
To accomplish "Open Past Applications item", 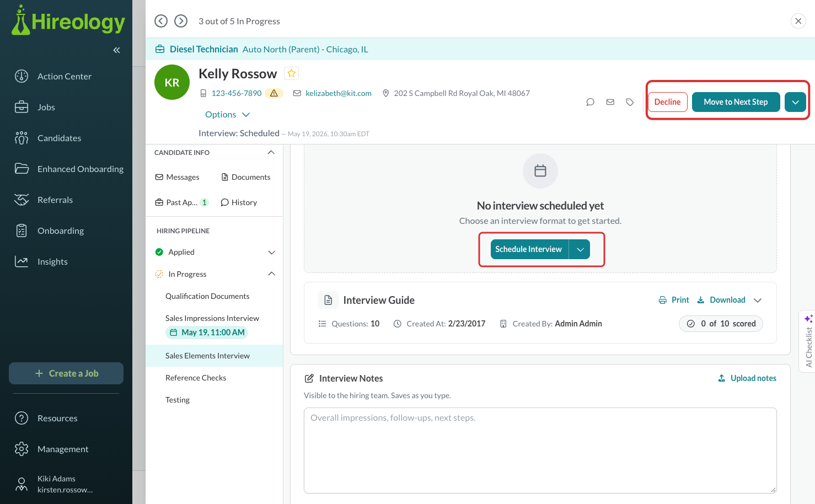I will click(x=181, y=202).
